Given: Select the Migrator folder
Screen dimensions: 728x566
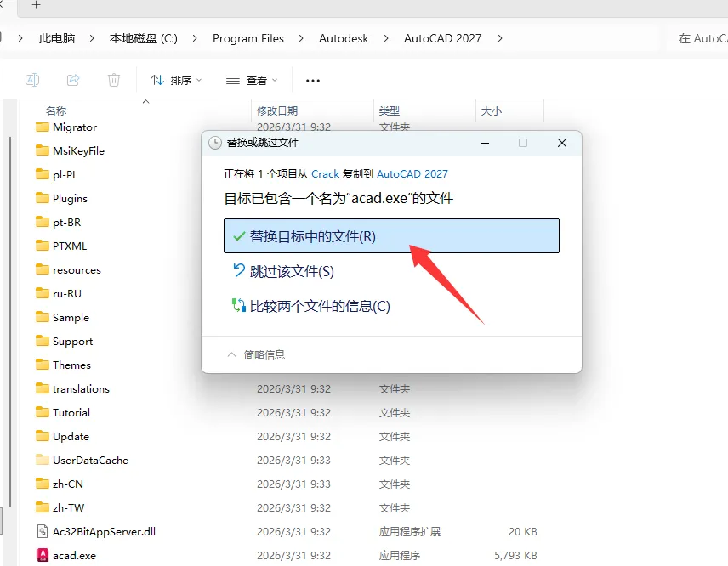Looking at the screenshot, I should [x=66, y=127].
